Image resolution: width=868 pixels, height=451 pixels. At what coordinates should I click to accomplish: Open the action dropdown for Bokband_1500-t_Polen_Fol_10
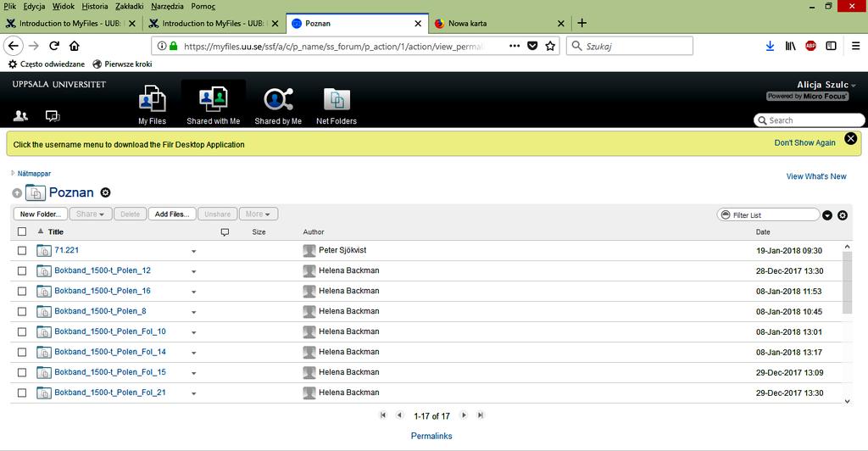click(194, 332)
